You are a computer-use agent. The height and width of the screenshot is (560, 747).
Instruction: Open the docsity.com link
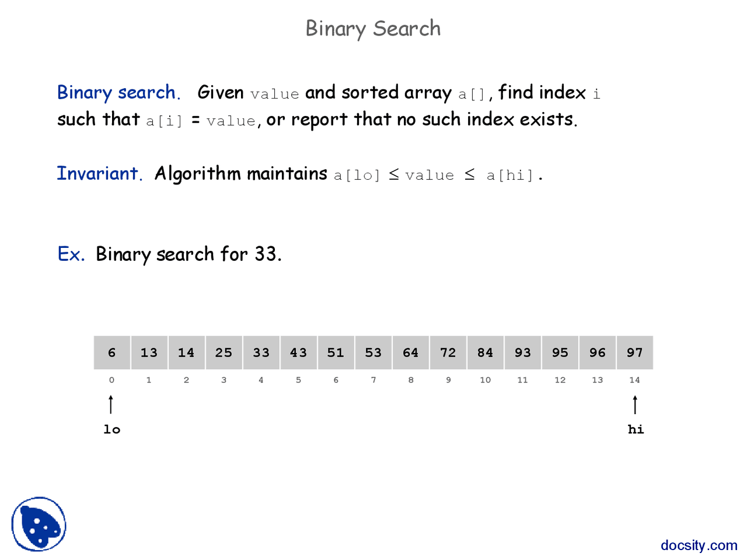pos(699,545)
